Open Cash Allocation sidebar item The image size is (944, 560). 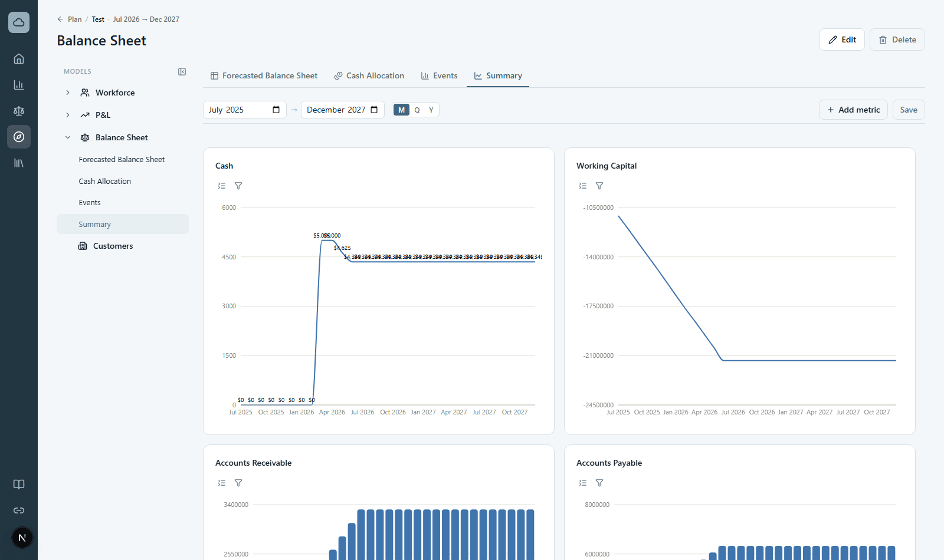(105, 182)
